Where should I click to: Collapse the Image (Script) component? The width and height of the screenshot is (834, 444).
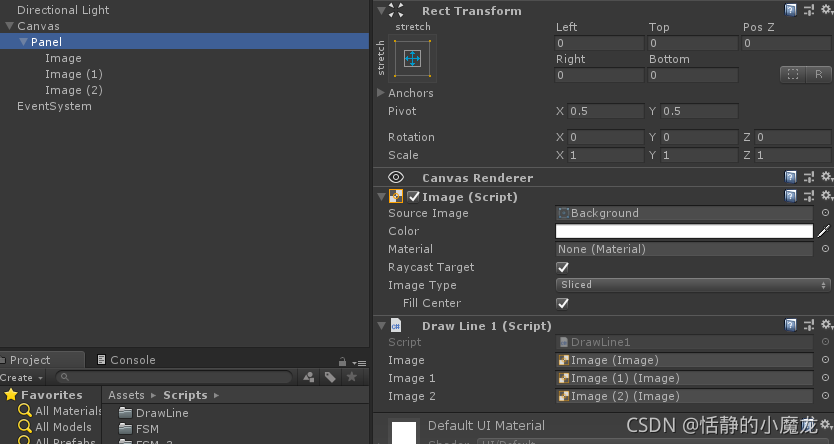click(x=381, y=196)
